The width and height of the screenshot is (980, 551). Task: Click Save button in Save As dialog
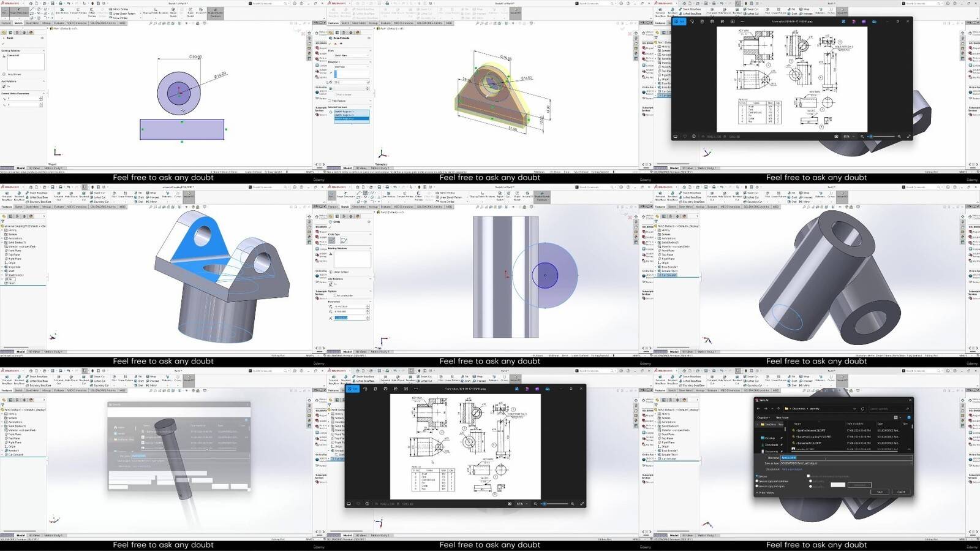pos(880,492)
